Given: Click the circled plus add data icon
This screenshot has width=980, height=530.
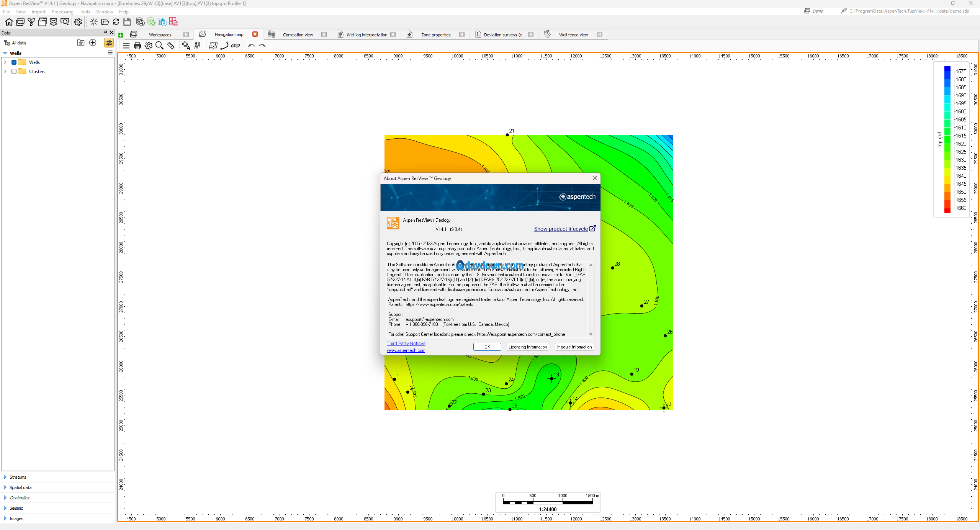Looking at the screenshot, I should coord(93,43).
